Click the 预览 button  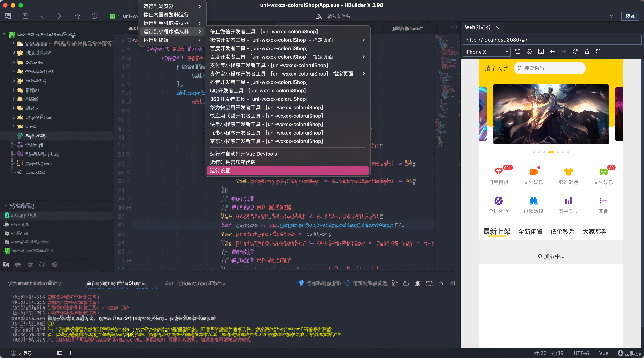pos(630,16)
